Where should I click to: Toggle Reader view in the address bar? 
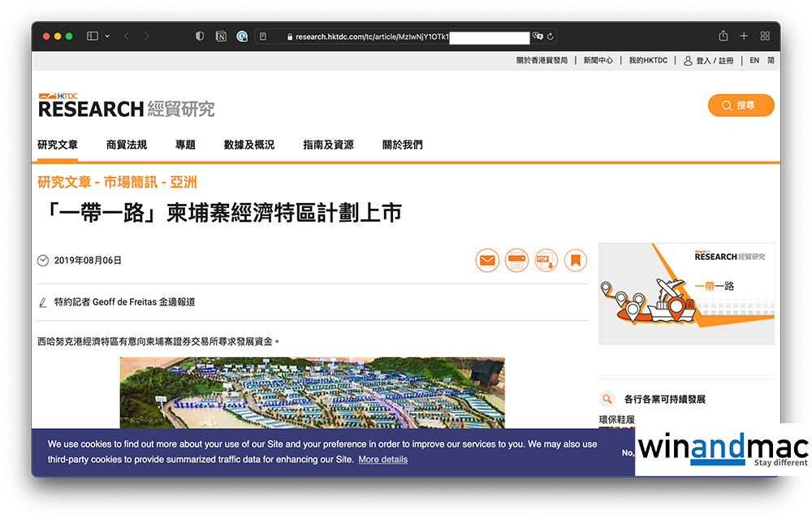click(262, 37)
